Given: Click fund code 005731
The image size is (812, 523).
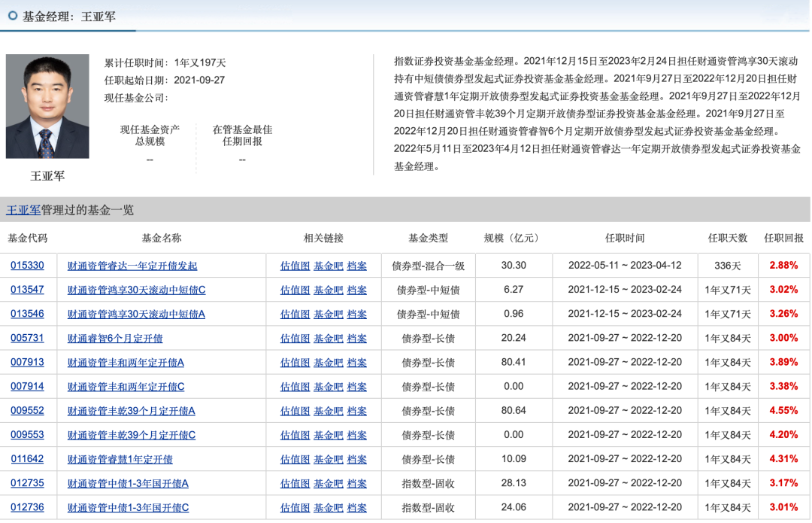Looking at the screenshot, I should pyautogui.click(x=27, y=338).
